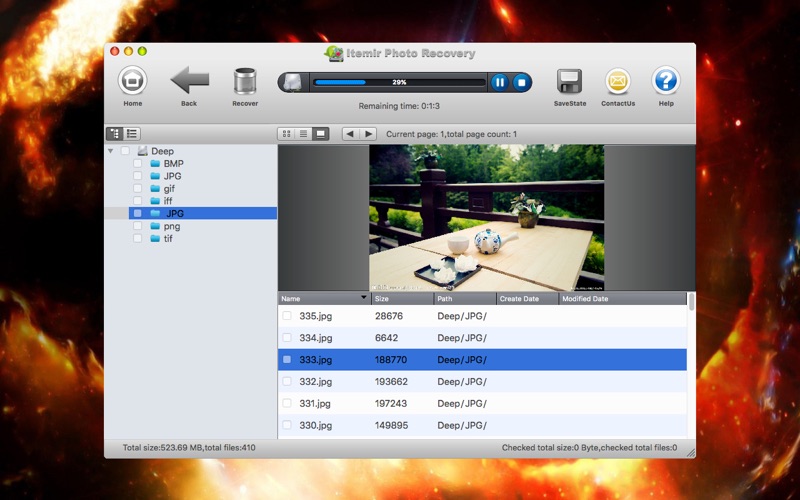
Task: Check the first JPG folder checkbox
Action: 137,176
